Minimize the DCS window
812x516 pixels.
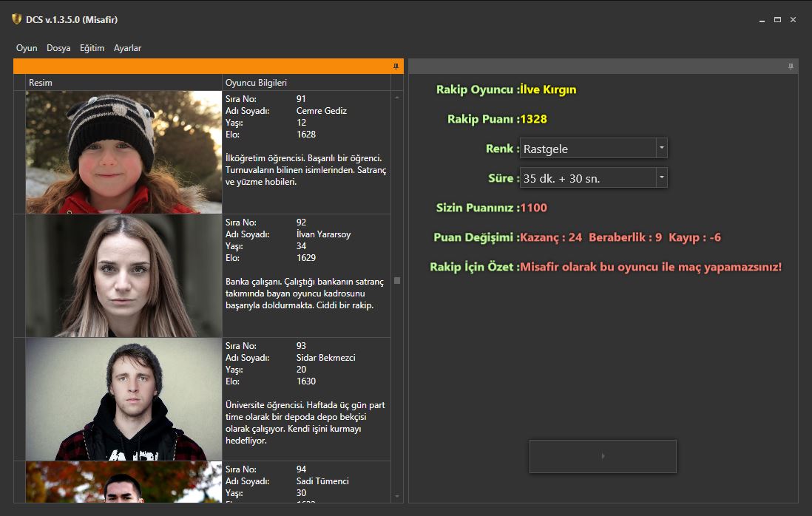coord(762,20)
